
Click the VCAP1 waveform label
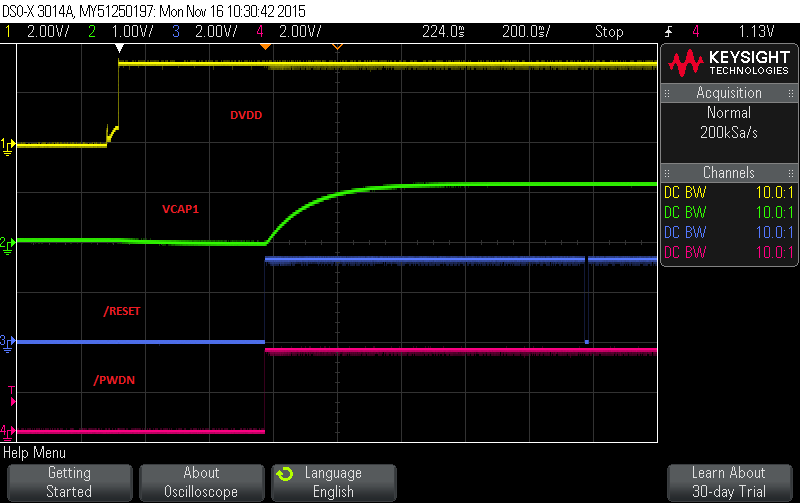click(x=180, y=209)
